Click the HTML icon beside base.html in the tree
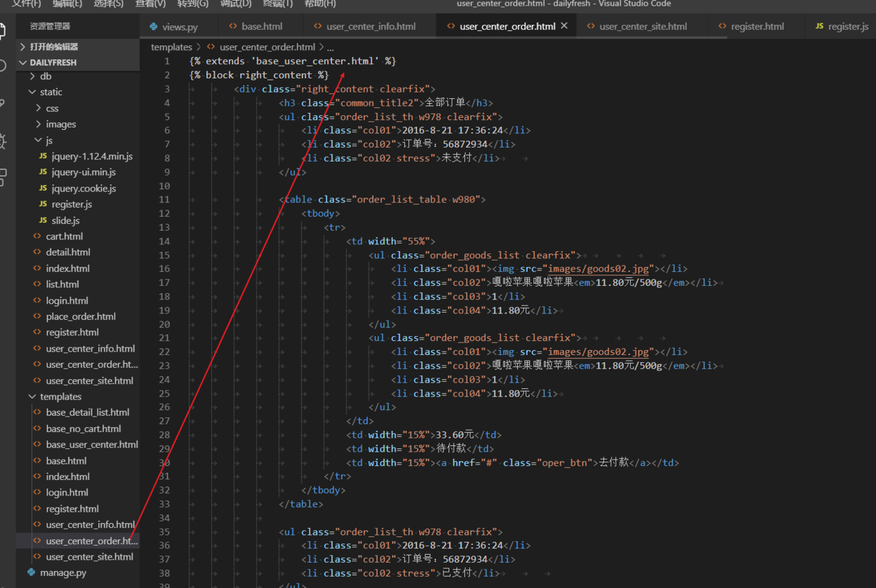This screenshot has width=876, height=588. pos(37,460)
